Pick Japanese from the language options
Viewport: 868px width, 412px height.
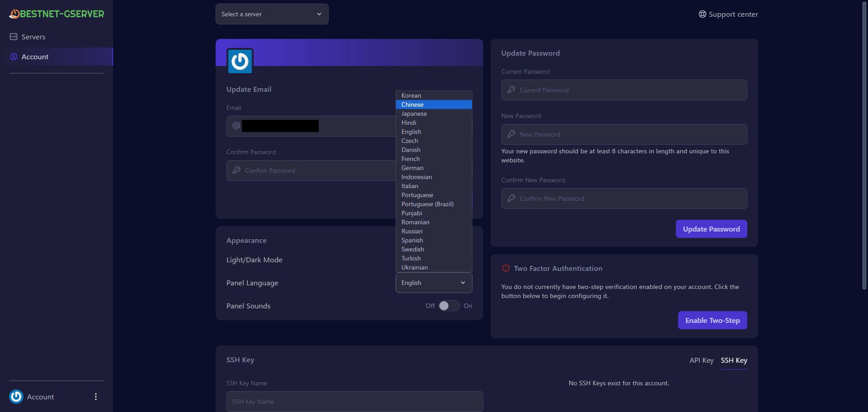click(x=434, y=114)
